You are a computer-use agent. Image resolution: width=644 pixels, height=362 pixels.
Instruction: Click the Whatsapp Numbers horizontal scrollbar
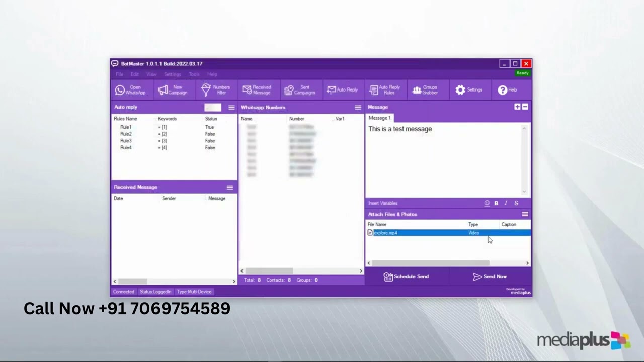301,271
